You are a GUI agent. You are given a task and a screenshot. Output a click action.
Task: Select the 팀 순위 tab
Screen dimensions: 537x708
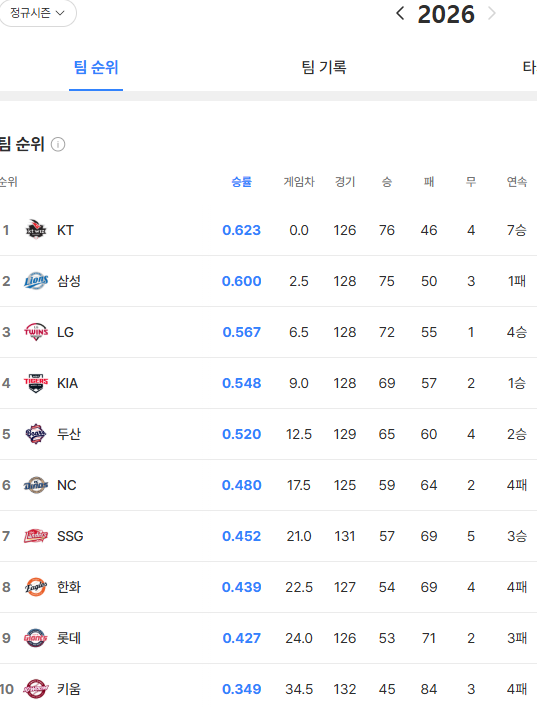[x=96, y=68]
